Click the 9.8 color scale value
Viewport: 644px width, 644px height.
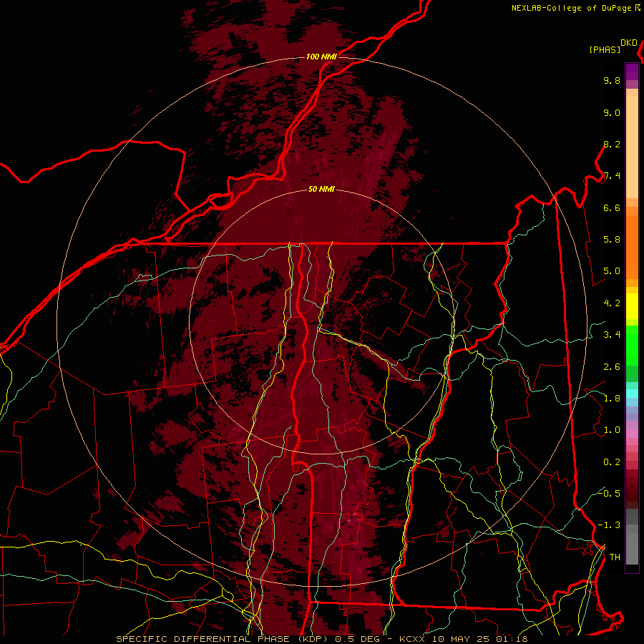(612, 81)
